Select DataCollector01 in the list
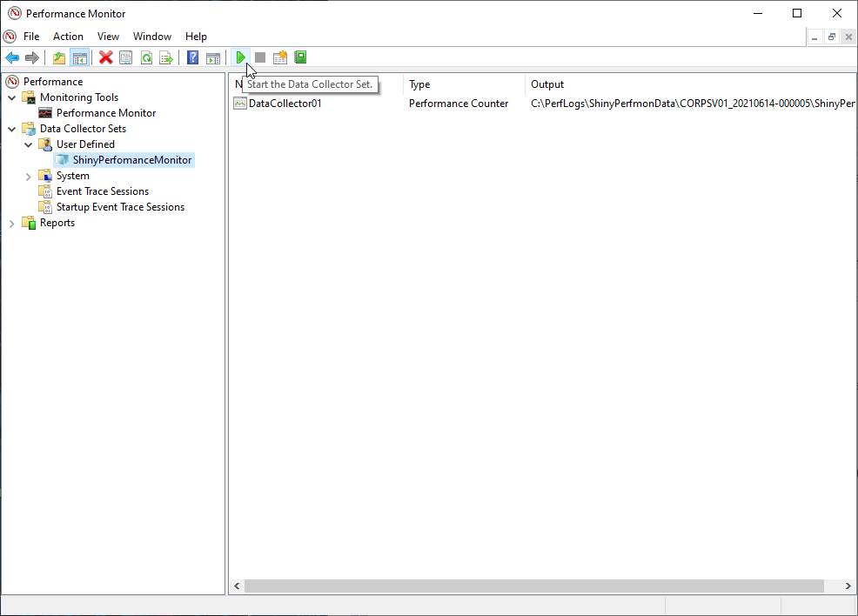The height and width of the screenshot is (616, 858). (285, 104)
